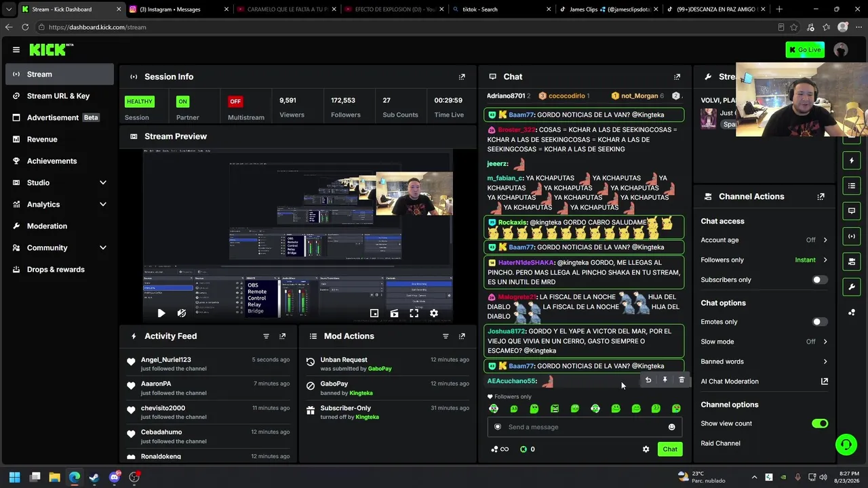Screen dimensions: 868x488
Task: Select the wrench icon in right rail
Action: click(x=852, y=287)
